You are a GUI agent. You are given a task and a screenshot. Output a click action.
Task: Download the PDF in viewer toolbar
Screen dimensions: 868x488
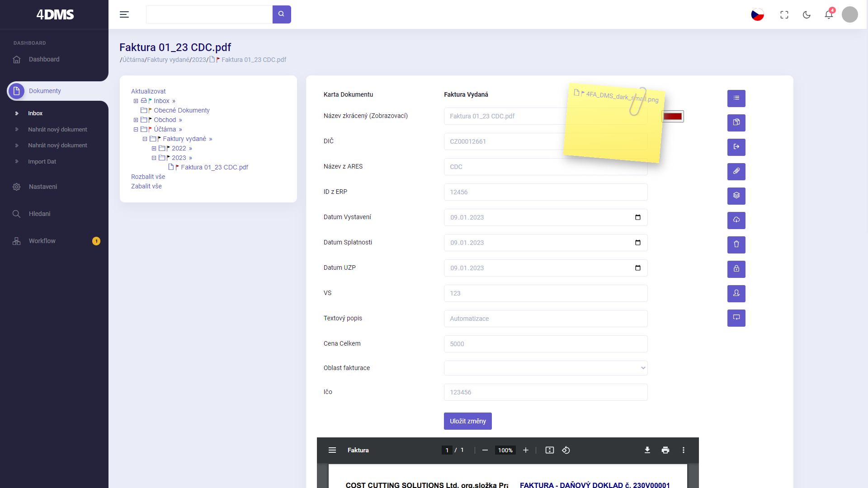click(647, 450)
